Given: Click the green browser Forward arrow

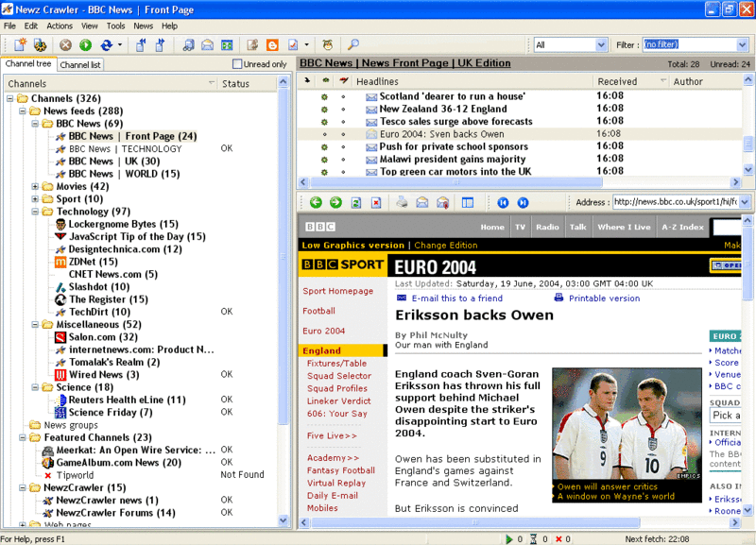Looking at the screenshot, I should coord(335,202).
